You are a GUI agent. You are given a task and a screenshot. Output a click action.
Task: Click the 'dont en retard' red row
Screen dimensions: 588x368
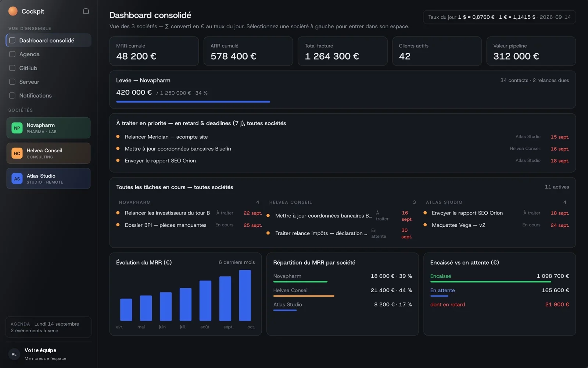pyautogui.click(x=499, y=305)
